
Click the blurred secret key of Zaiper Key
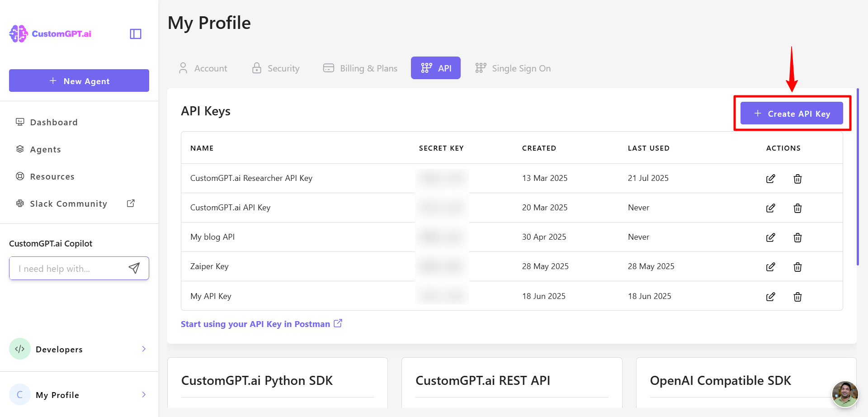442,266
